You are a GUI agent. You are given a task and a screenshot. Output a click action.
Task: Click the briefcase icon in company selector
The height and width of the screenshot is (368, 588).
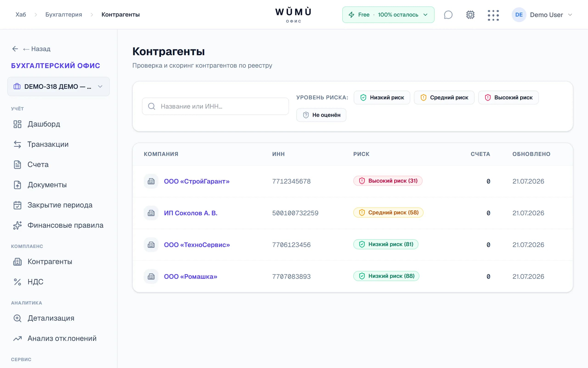click(17, 86)
